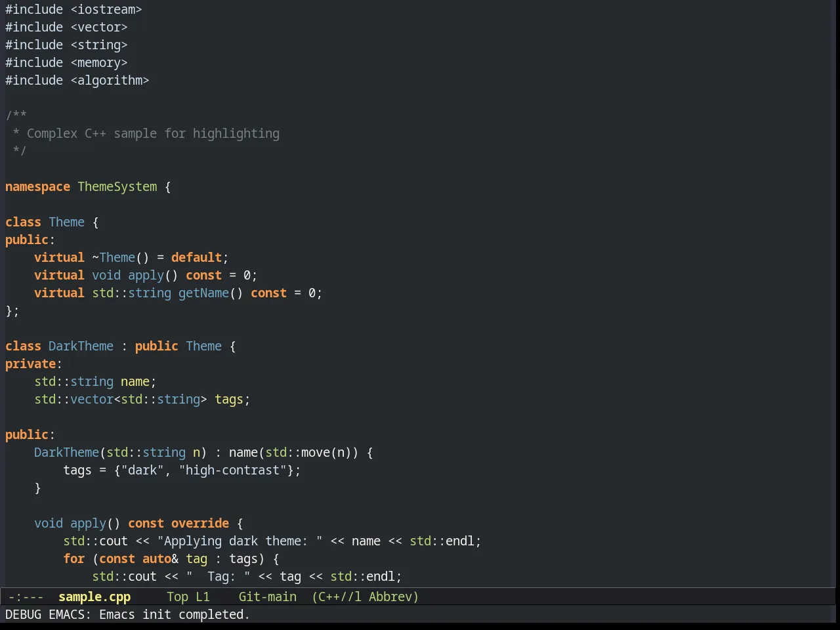Click the 'override' keyword

tap(200, 524)
